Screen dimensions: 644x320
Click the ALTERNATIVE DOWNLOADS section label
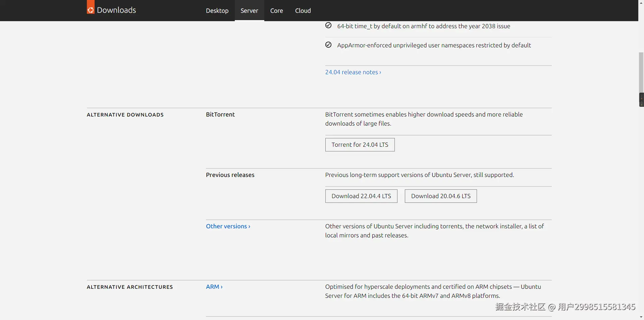pyautogui.click(x=125, y=115)
